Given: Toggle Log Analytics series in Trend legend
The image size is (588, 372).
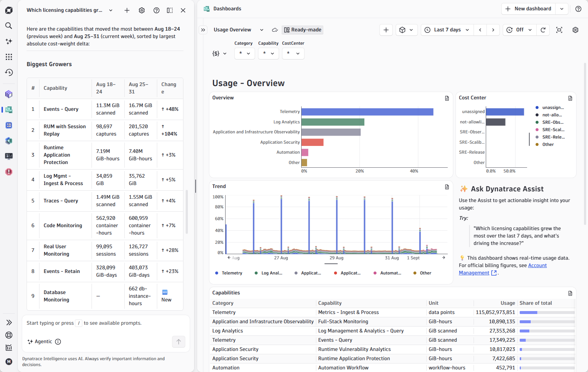Looking at the screenshot, I should pyautogui.click(x=268, y=273).
